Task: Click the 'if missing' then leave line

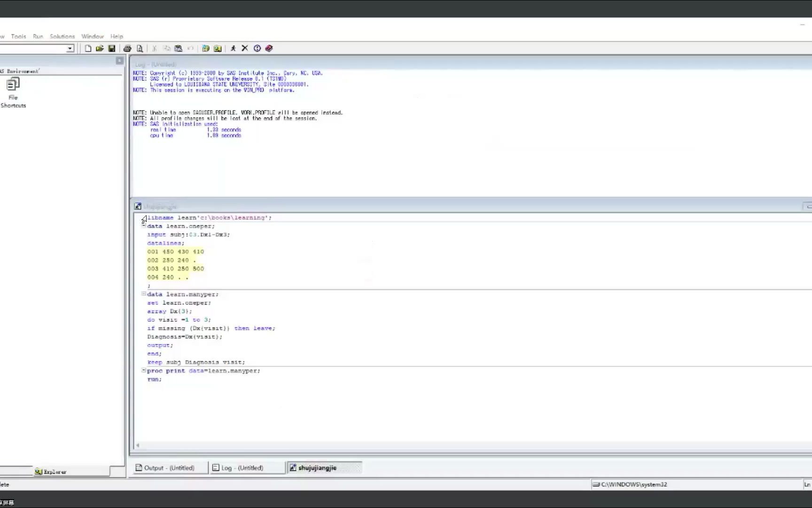Action: coord(211,328)
